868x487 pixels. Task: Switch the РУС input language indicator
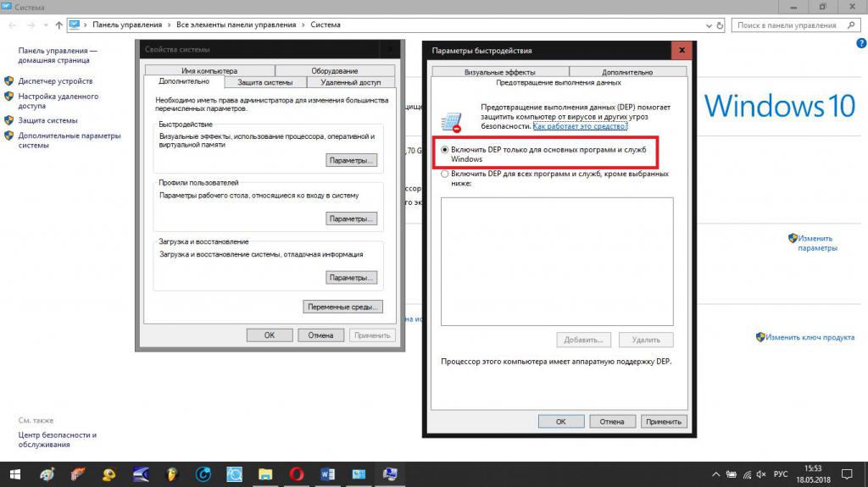781,474
